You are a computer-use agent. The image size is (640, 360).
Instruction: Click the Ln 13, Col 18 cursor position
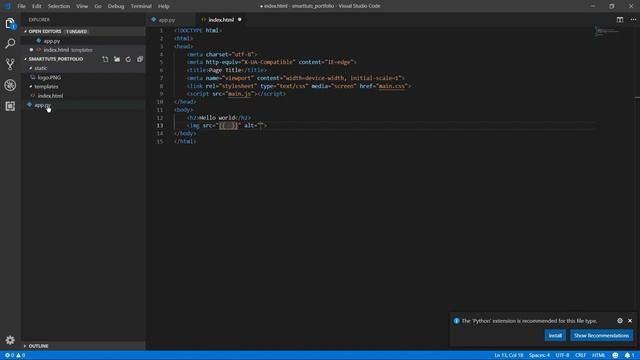(x=508, y=355)
